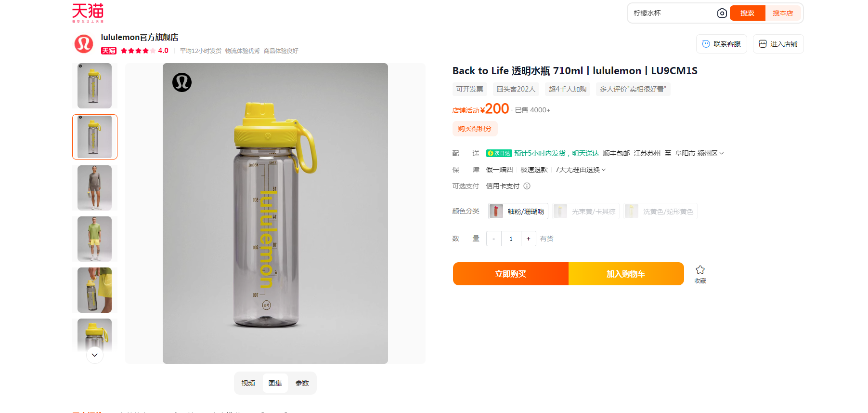
Task: Choose the 光束黄/卡其棕 color variant
Action: [x=586, y=211]
